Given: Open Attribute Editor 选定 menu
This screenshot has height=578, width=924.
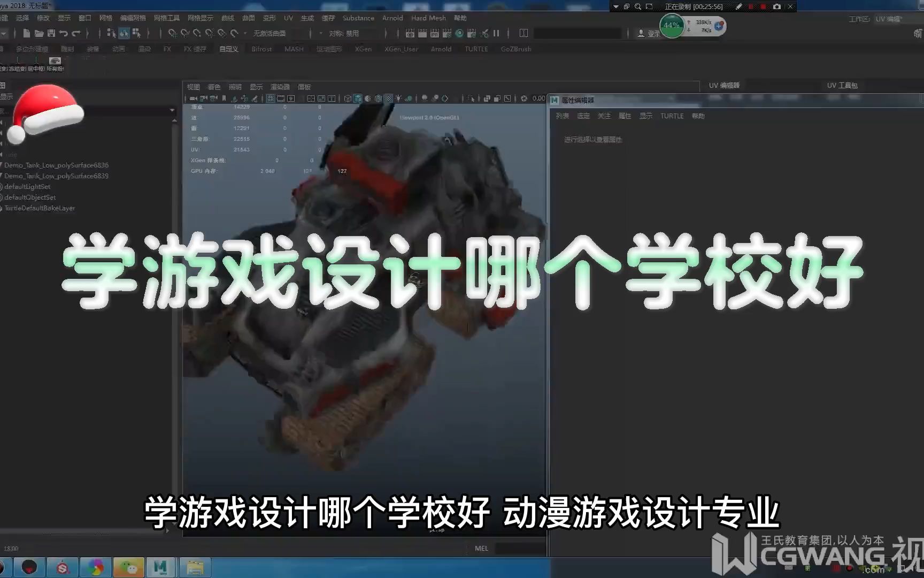Looking at the screenshot, I should (583, 116).
